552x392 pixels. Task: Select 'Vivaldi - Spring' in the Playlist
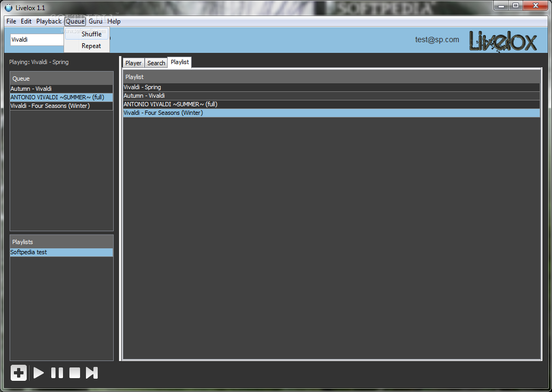(332, 87)
